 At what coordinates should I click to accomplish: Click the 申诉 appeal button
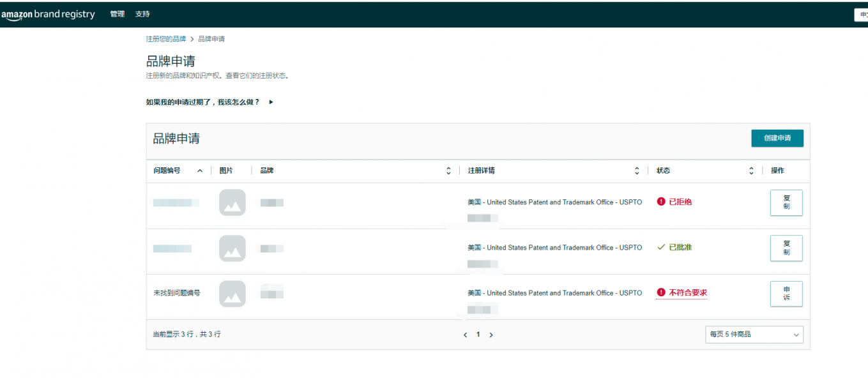click(x=786, y=294)
